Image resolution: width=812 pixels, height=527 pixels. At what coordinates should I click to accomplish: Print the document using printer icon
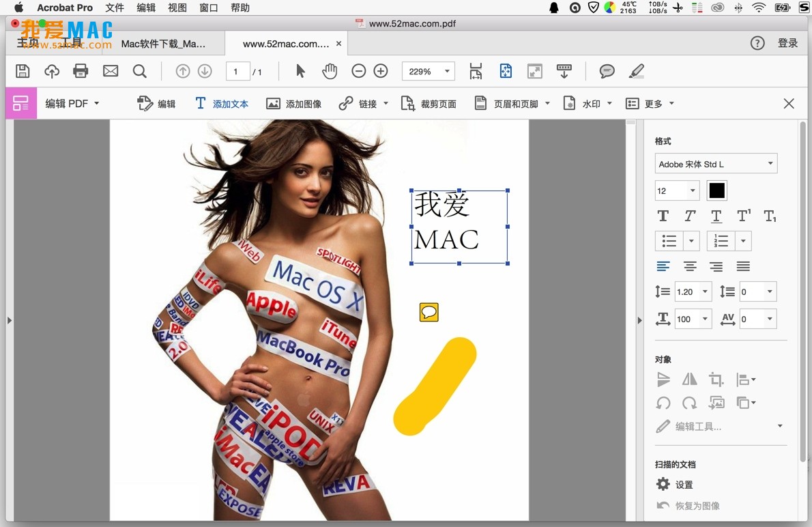pyautogui.click(x=81, y=71)
